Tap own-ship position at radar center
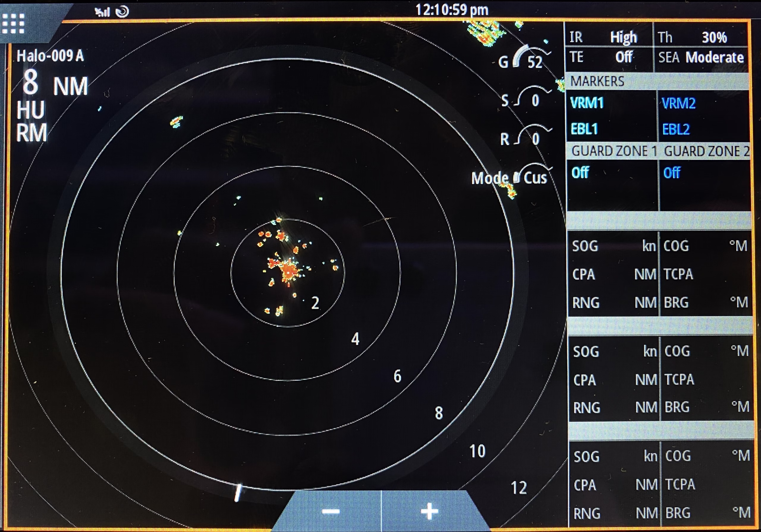Image resolution: width=761 pixels, height=532 pixels. pos(288,273)
